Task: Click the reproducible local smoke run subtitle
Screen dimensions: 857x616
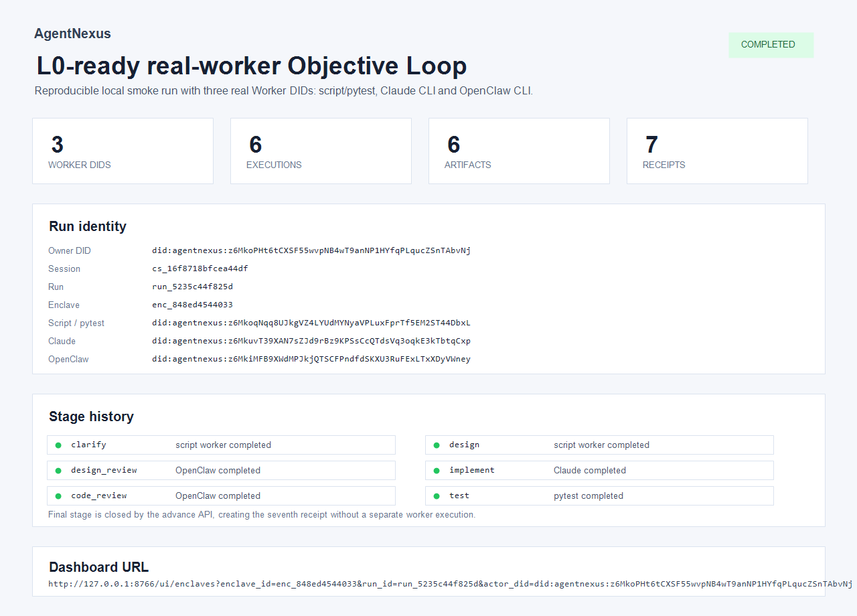Action: [x=284, y=91]
